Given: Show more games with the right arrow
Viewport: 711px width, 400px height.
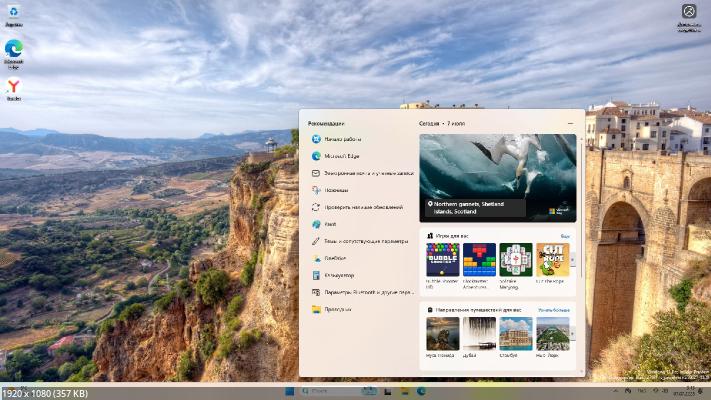Looking at the screenshot, I should [572, 260].
